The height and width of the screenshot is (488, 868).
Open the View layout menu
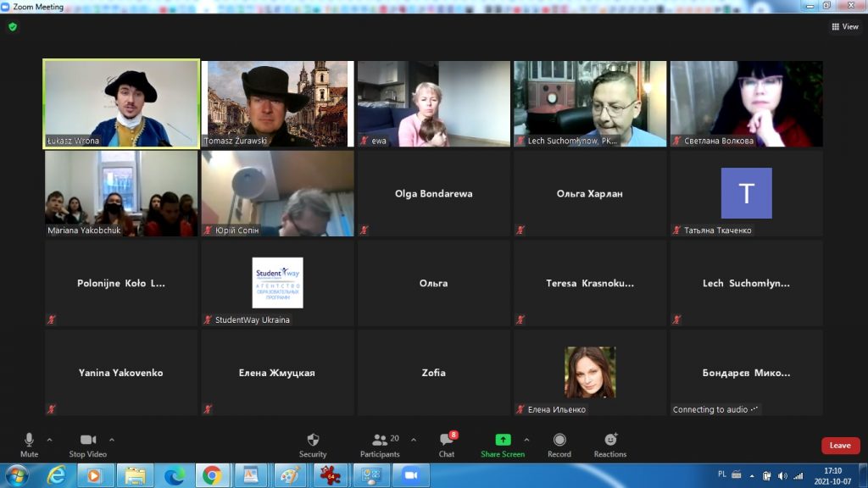click(845, 26)
